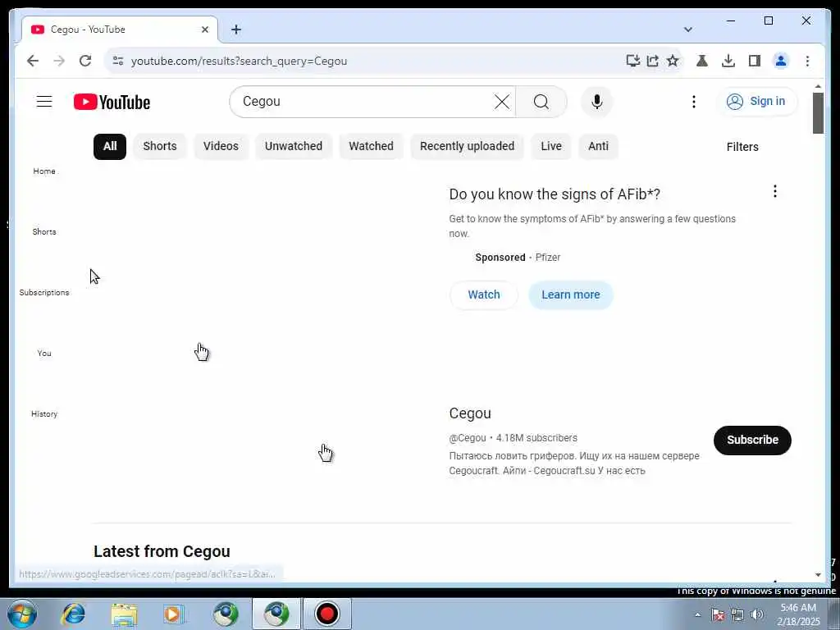The height and width of the screenshot is (630, 840).
Task: Subscribe to the Cegou channel
Action: [752, 440]
